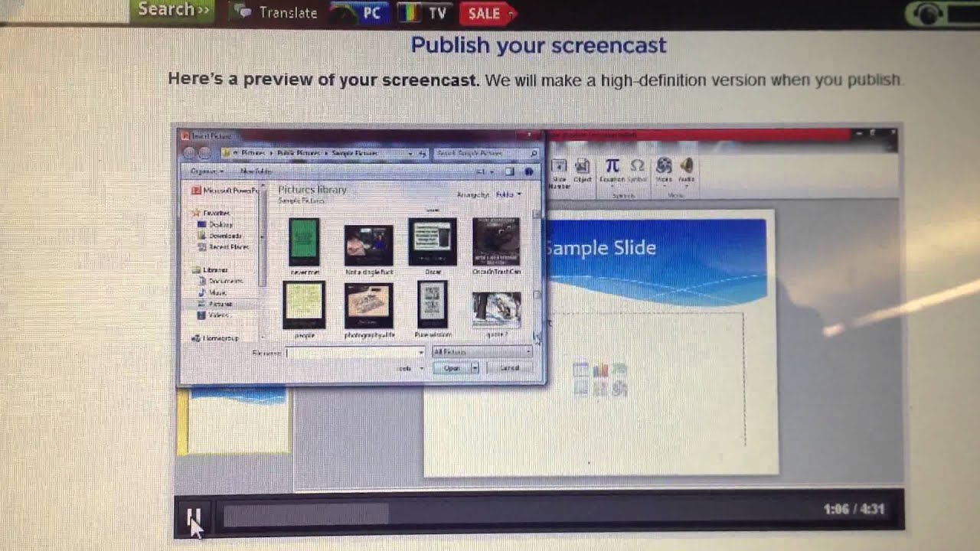Viewport: 980px width, 551px height.
Task: Select Videos library in navigation pane
Action: pos(214,315)
